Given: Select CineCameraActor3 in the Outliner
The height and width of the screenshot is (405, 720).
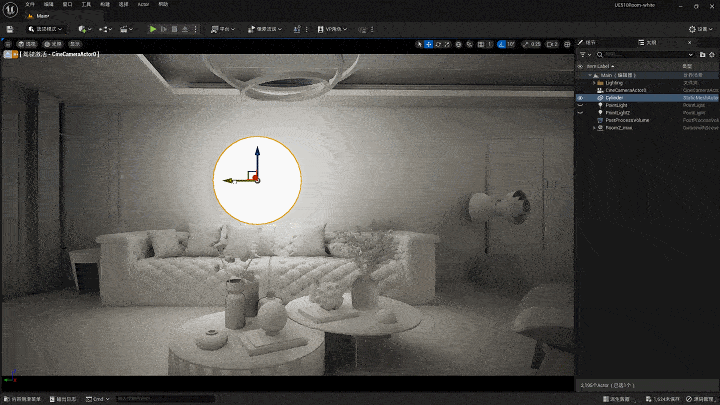Looking at the screenshot, I should (x=627, y=90).
